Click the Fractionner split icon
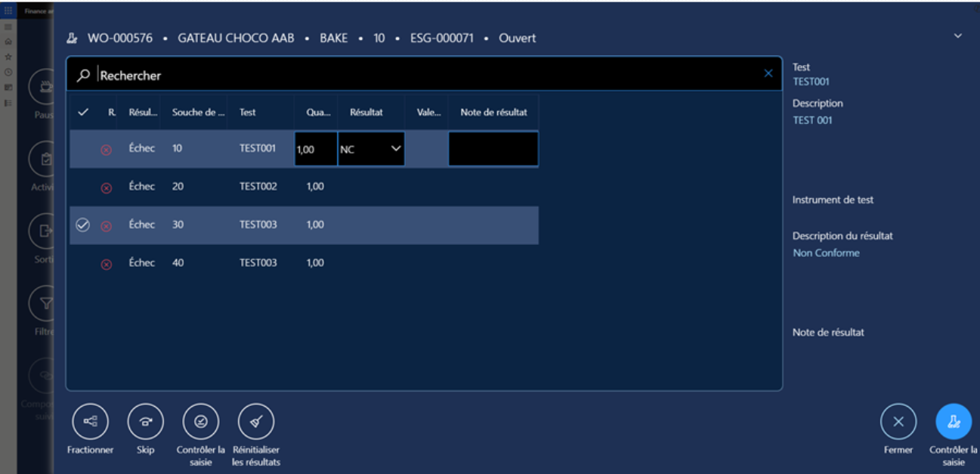 pyautogui.click(x=90, y=422)
